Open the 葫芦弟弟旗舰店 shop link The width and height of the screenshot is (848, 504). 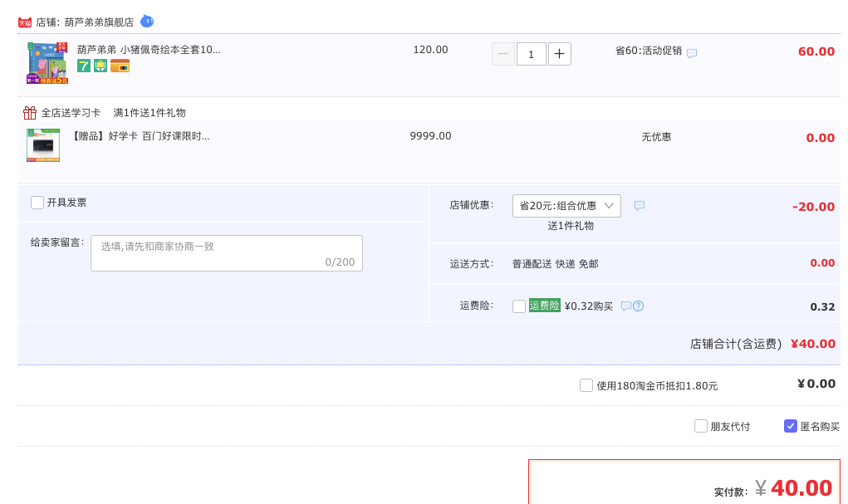point(99,22)
